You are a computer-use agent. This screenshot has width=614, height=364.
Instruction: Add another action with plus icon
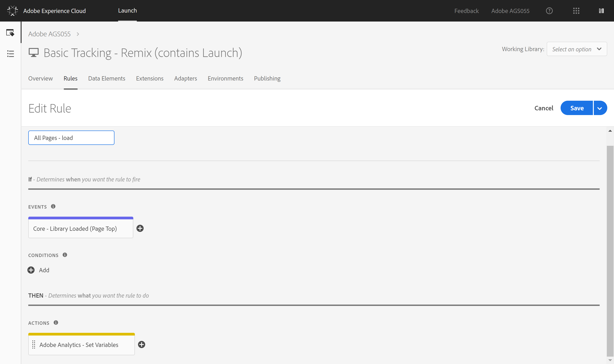(x=142, y=344)
